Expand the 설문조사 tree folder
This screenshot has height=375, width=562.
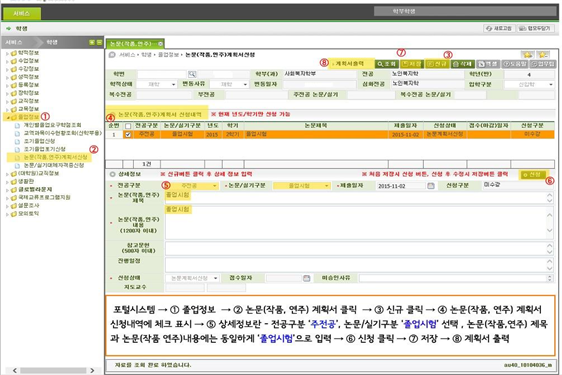[7, 206]
